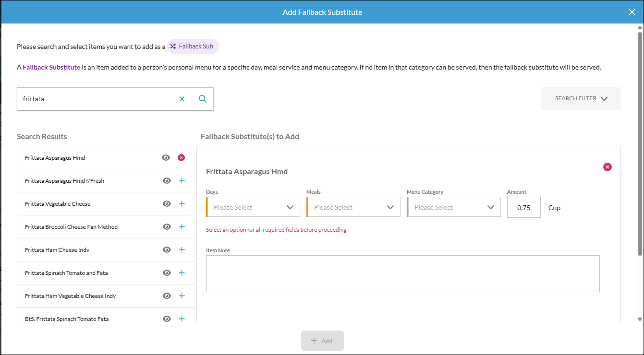Open the Menu Category dropdown
This screenshot has width=644, height=355.
click(454, 207)
